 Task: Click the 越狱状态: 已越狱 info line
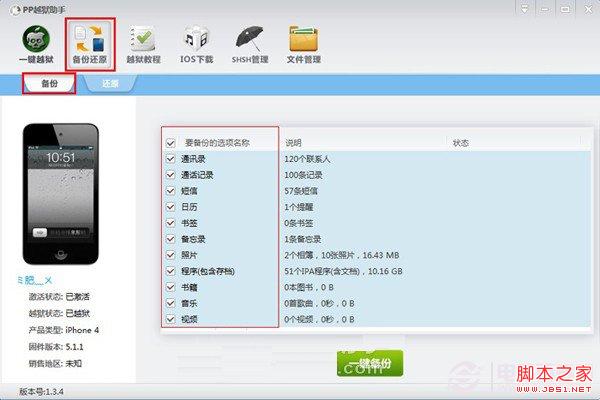(x=59, y=313)
